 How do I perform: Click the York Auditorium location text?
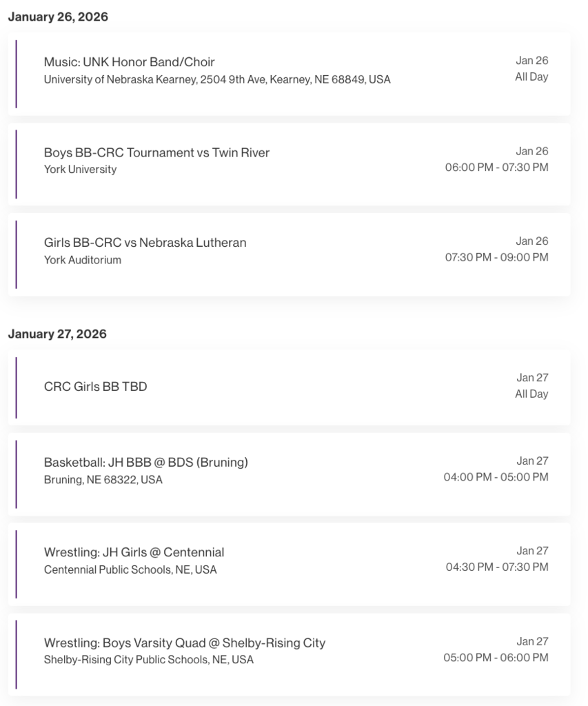coord(83,260)
